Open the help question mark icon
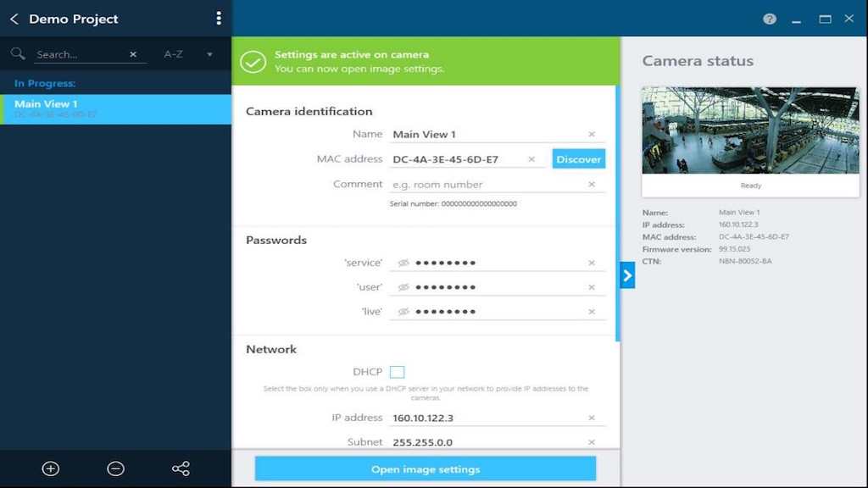 click(x=770, y=19)
